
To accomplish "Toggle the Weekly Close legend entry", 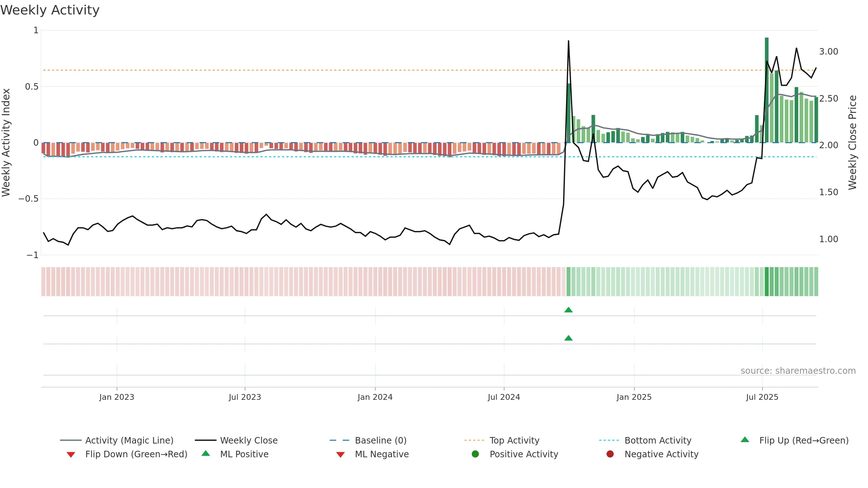I will coord(236,440).
